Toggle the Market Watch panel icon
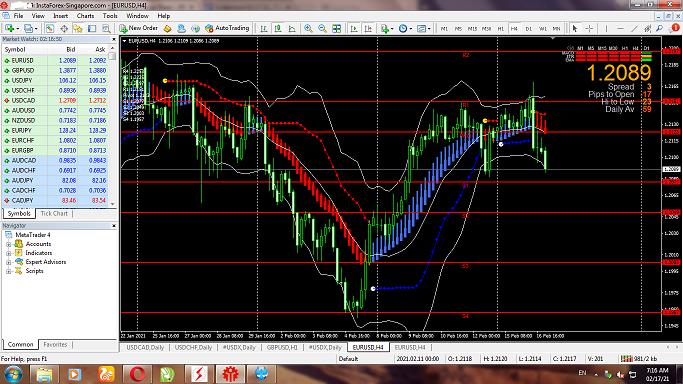 (50, 28)
